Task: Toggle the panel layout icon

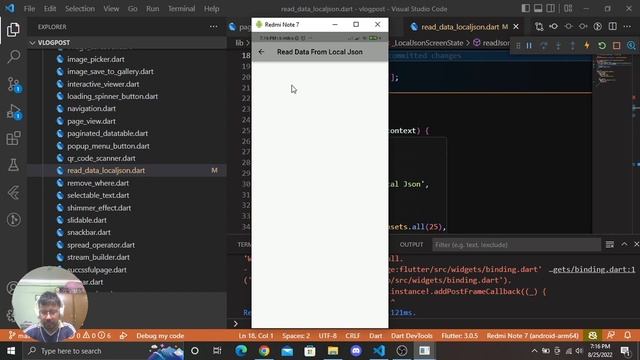Action: 538,9
